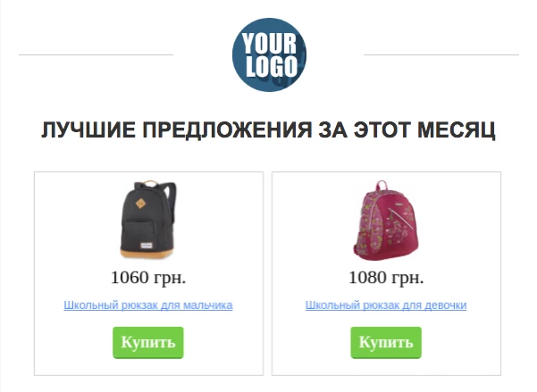
Task: Click the tan leather base of black backpack
Action: (147, 254)
